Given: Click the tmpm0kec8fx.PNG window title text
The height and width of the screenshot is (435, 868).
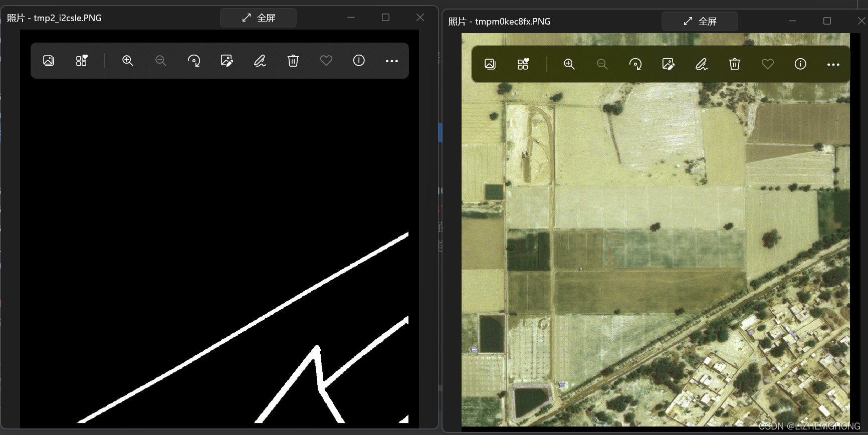Looking at the screenshot, I should point(499,22).
